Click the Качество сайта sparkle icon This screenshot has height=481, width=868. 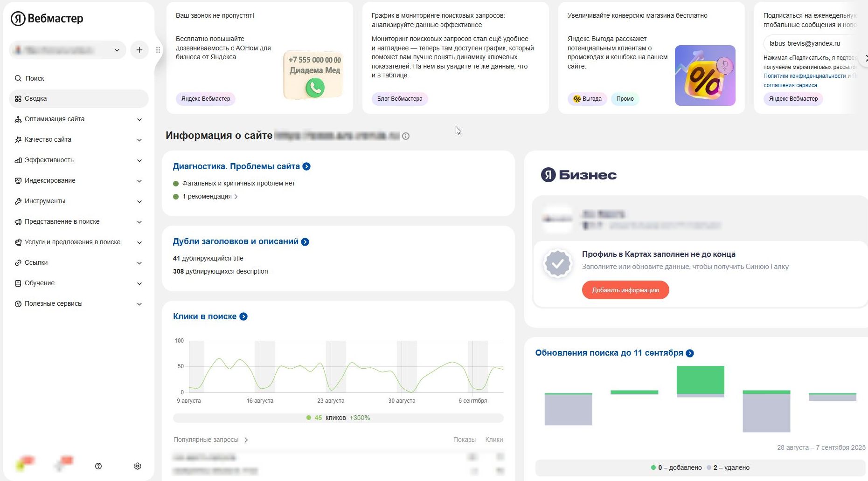(18, 140)
